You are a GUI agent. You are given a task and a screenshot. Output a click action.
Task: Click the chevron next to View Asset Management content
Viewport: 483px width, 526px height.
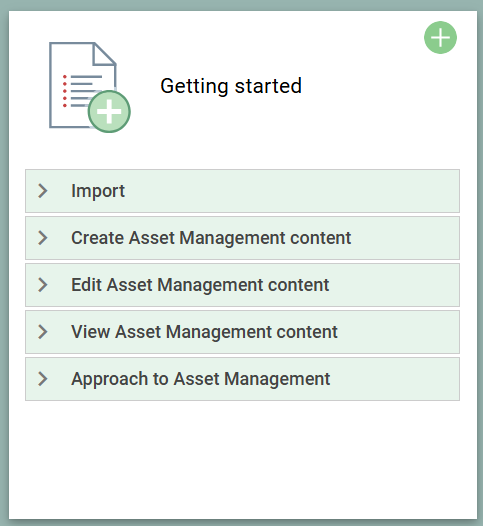pos(43,332)
